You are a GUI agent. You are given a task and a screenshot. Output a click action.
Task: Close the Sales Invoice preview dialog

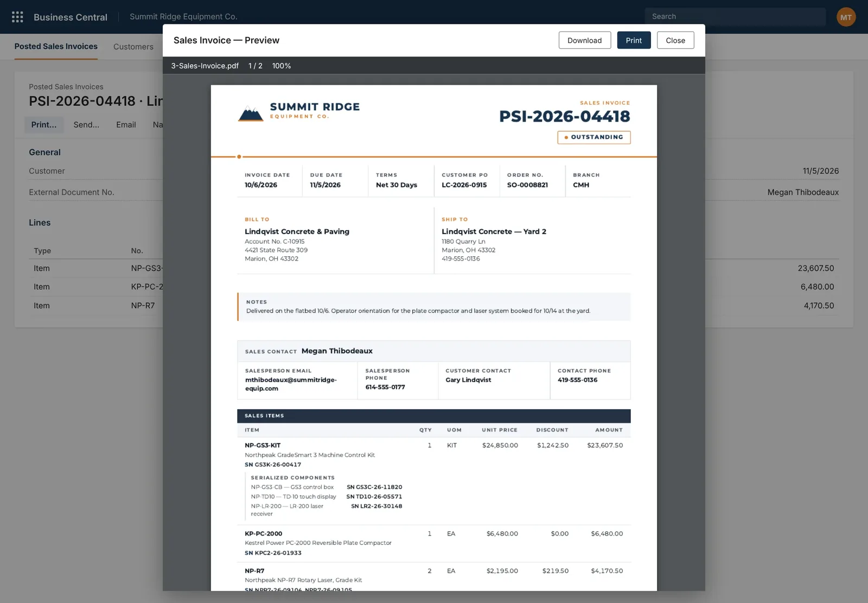click(675, 40)
